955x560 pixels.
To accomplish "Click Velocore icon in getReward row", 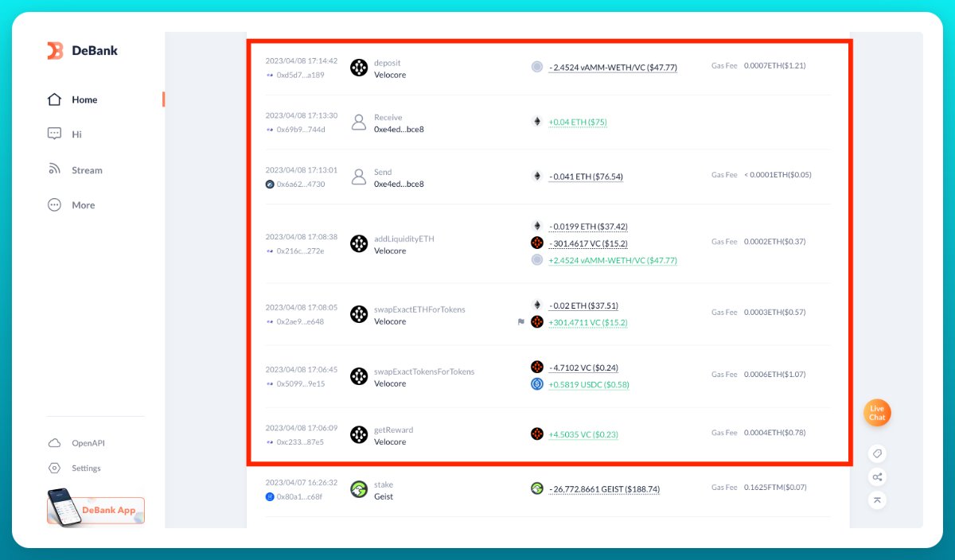I will coord(359,434).
